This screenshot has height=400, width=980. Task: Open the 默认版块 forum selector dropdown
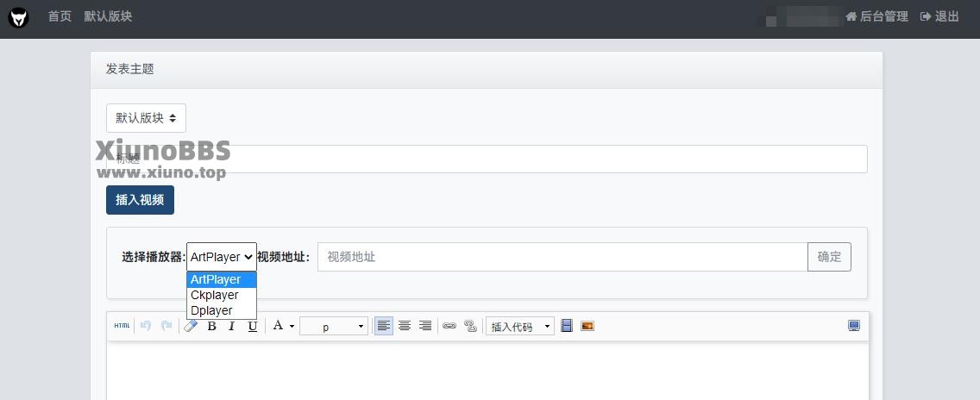click(x=146, y=118)
